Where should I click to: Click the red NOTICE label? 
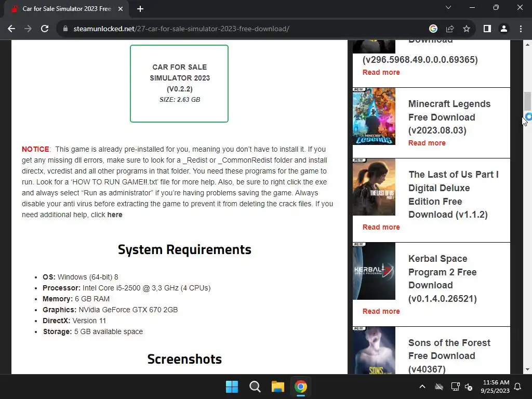[35, 149]
